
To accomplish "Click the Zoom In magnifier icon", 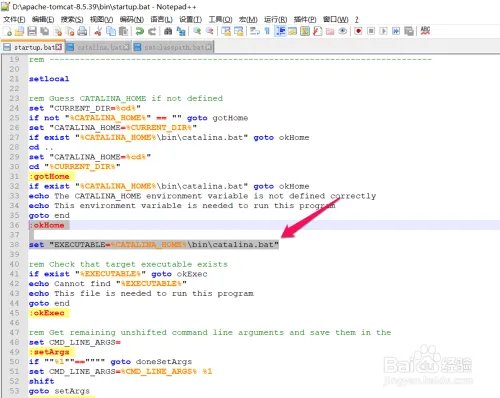I will pos(197,31).
